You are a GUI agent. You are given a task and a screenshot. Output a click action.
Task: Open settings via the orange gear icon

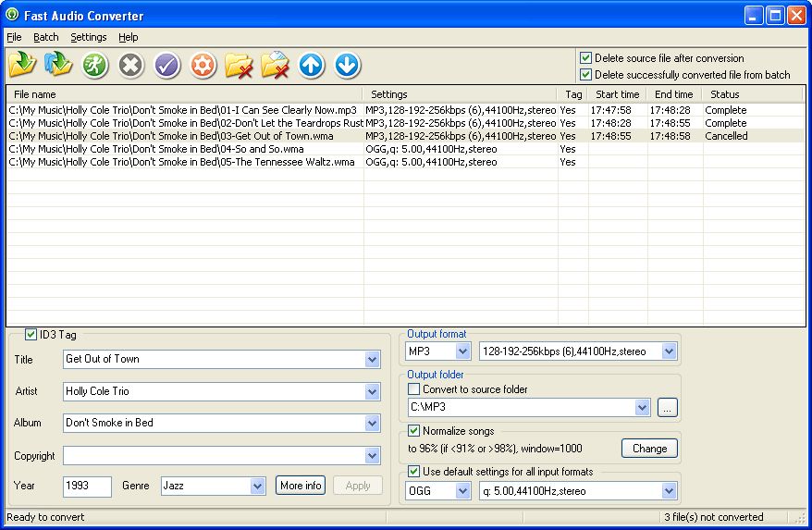(203, 66)
